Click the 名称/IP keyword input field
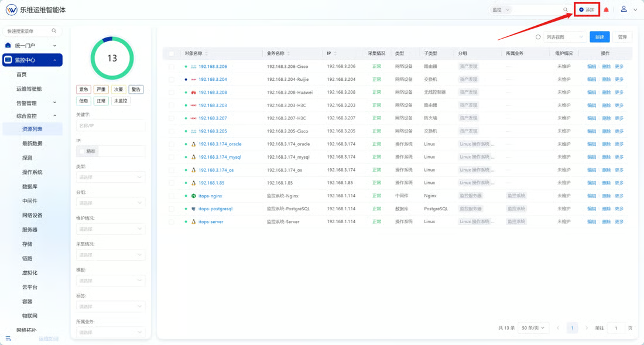Image resolution: width=644 pixels, height=345 pixels. [x=111, y=125]
